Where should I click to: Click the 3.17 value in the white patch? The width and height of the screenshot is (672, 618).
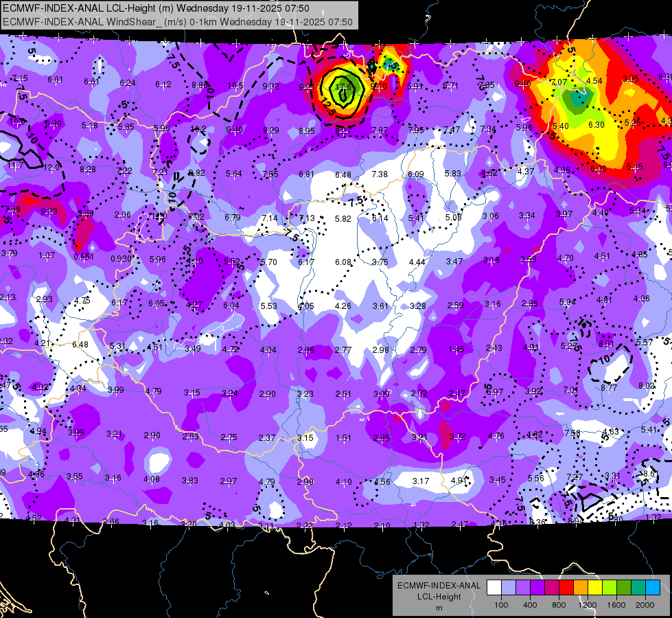click(x=421, y=481)
